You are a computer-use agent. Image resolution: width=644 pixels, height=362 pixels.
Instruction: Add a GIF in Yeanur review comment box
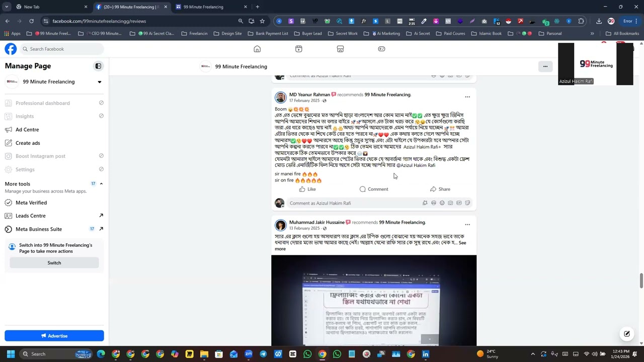[x=459, y=203]
